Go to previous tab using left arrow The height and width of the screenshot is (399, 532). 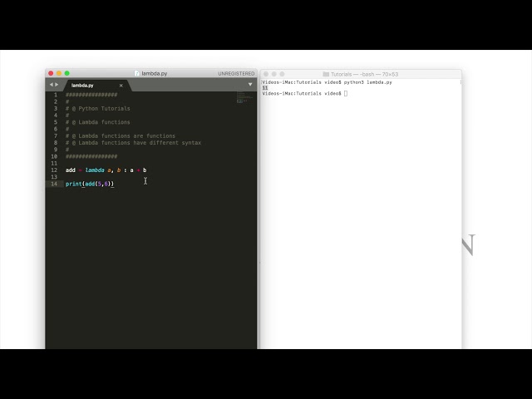click(x=52, y=85)
